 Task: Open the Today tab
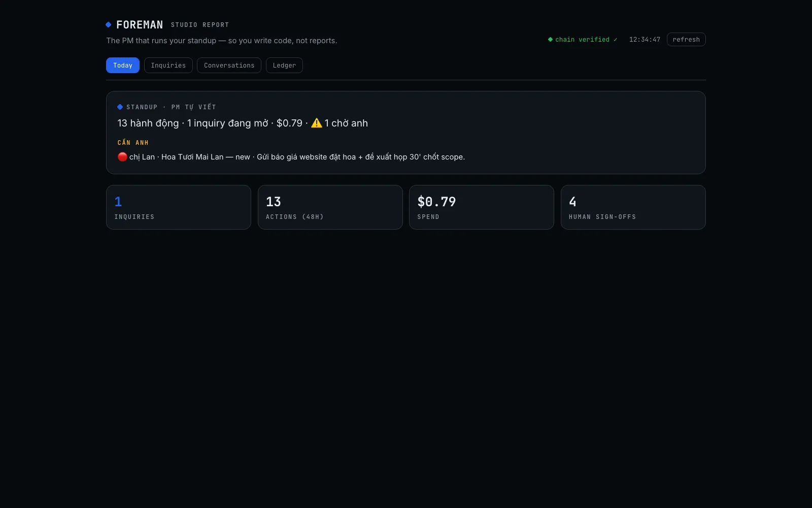[x=123, y=65]
